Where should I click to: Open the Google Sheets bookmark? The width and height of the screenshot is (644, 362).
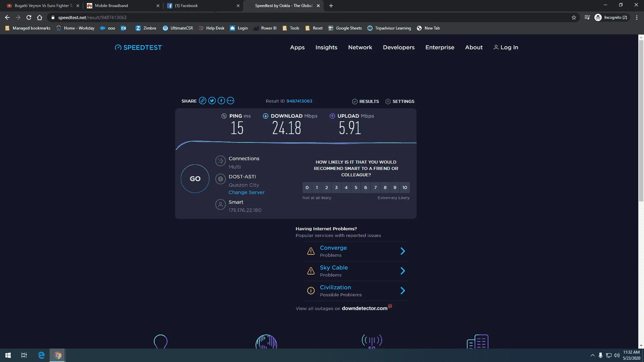point(345,28)
